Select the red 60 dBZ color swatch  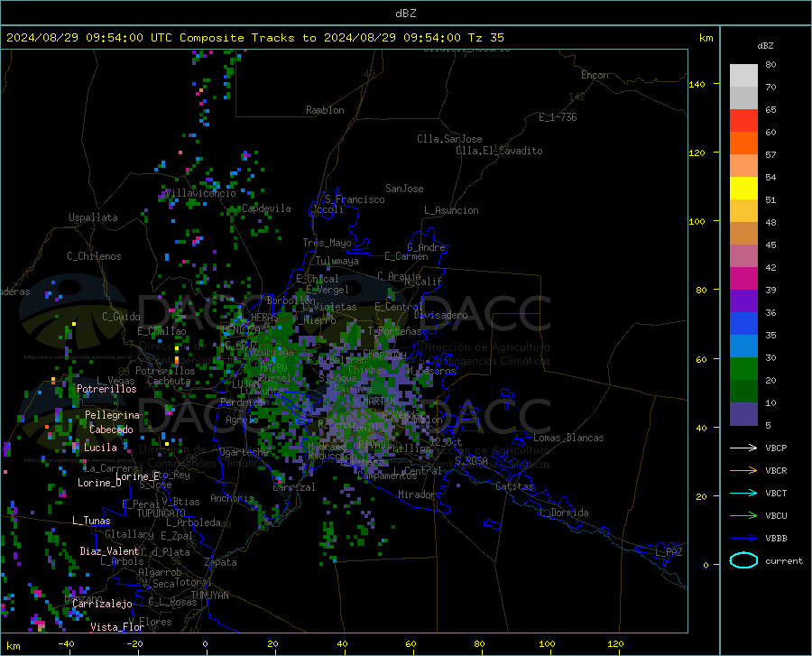tap(743, 121)
